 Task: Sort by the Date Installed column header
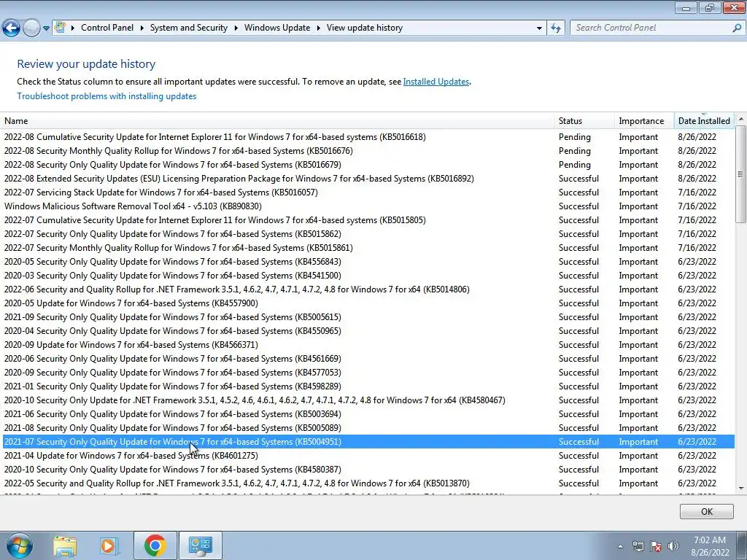pos(704,121)
